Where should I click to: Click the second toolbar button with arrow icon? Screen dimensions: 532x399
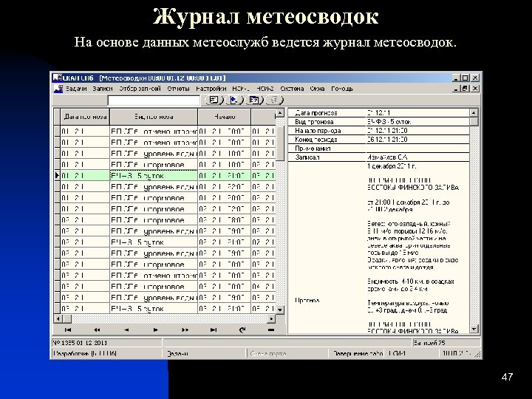pos(234,100)
